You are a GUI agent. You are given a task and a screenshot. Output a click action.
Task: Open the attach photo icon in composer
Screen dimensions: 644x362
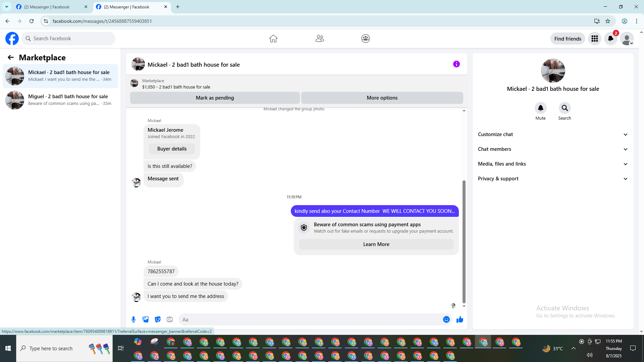(x=146, y=319)
